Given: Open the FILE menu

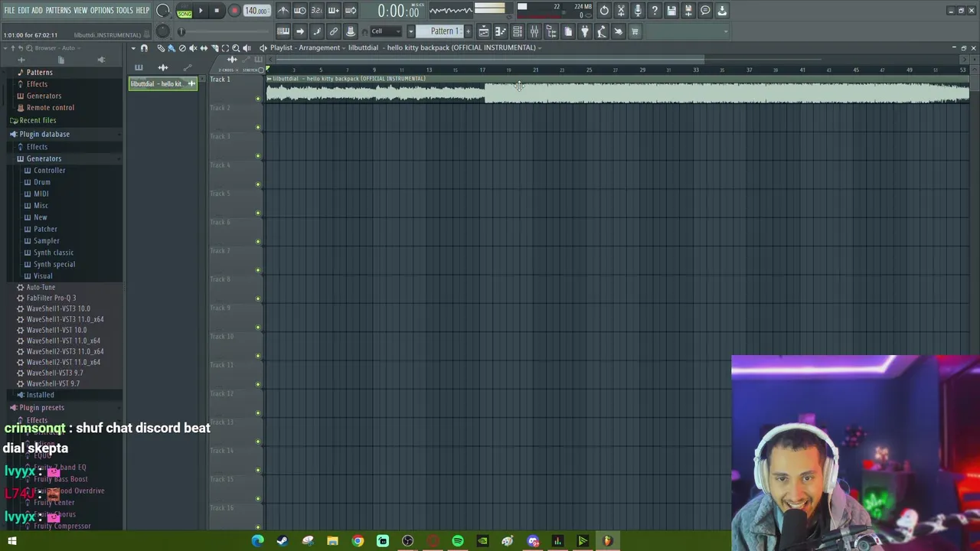Looking at the screenshot, I should (9, 11).
